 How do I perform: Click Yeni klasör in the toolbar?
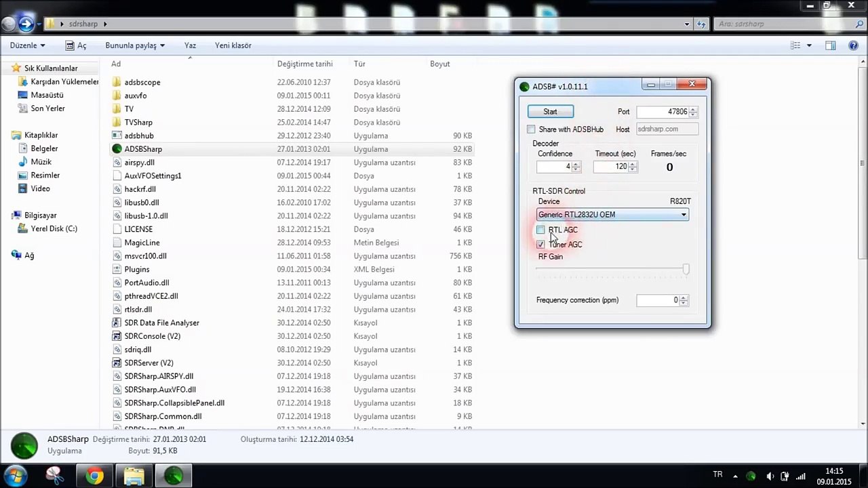[233, 45]
